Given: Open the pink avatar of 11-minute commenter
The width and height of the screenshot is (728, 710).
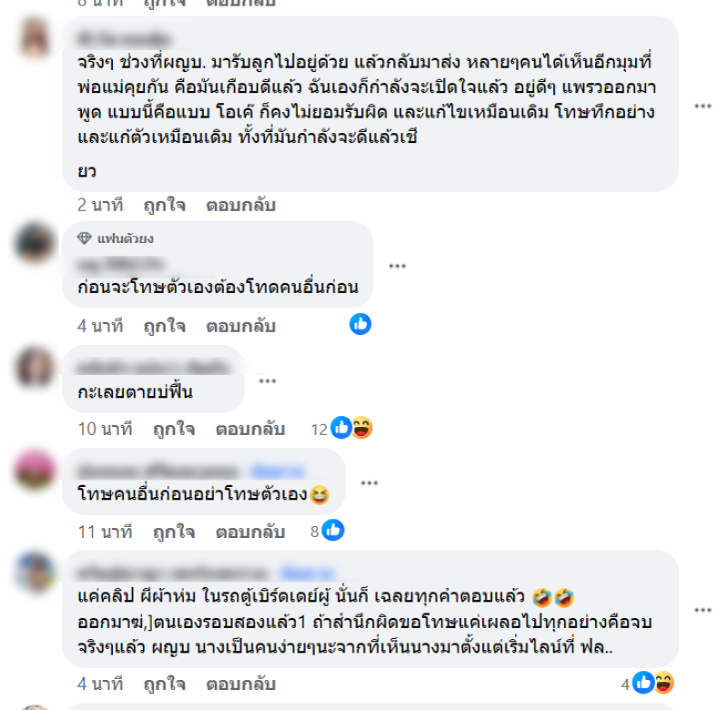Looking at the screenshot, I should click(x=35, y=470).
